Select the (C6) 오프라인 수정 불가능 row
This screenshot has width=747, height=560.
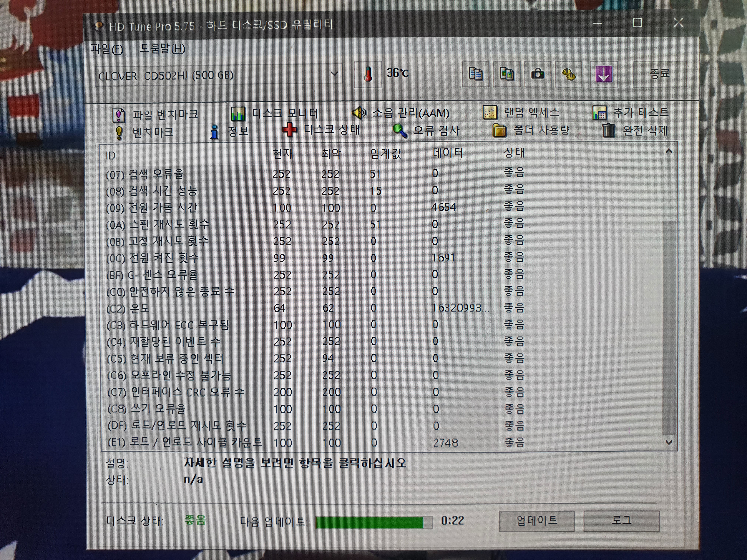(x=316, y=375)
